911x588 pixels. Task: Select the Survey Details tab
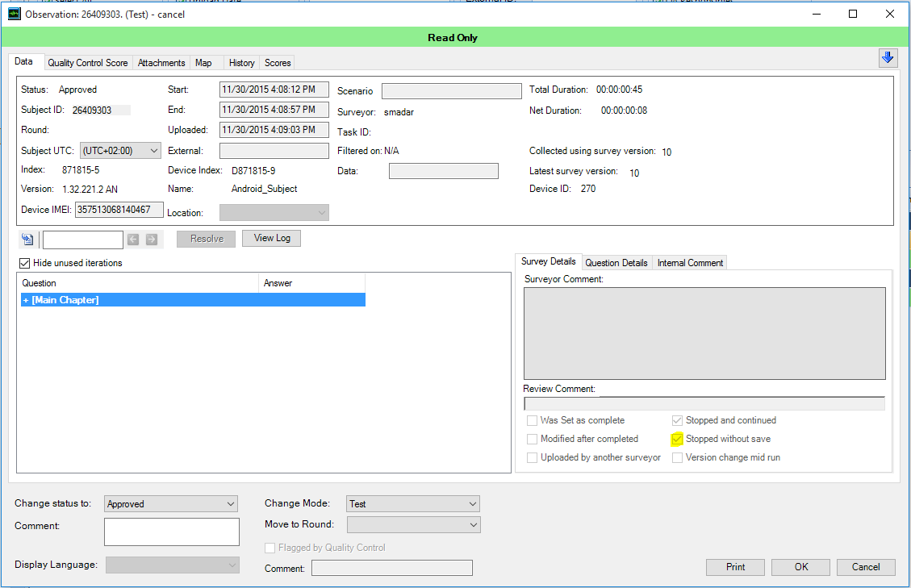549,261
